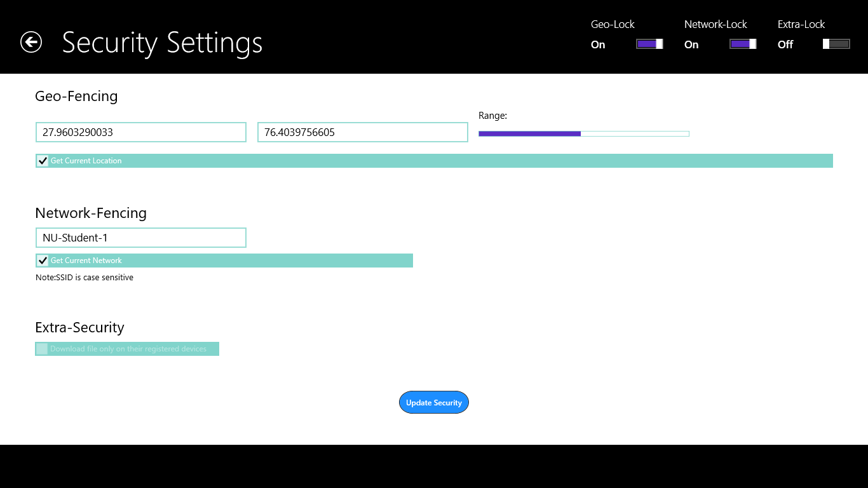Enable the Extra-Lock toggle switch
The height and width of the screenshot is (488, 868).
coord(836,44)
